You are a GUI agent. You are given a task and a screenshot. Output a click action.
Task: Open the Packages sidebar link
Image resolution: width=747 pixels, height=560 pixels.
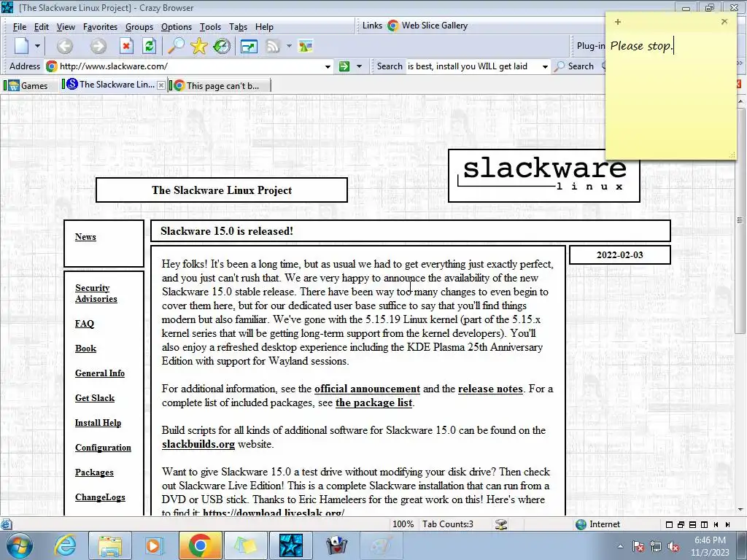pyautogui.click(x=94, y=472)
